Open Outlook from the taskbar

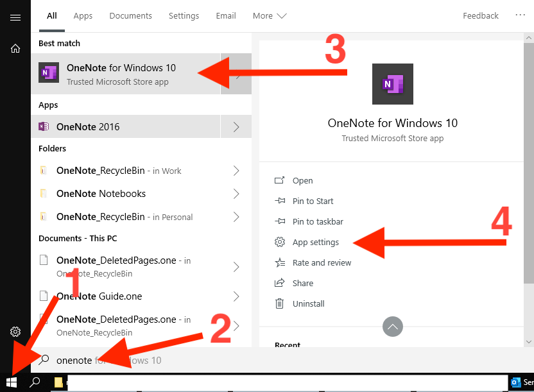pyautogui.click(x=516, y=382)
